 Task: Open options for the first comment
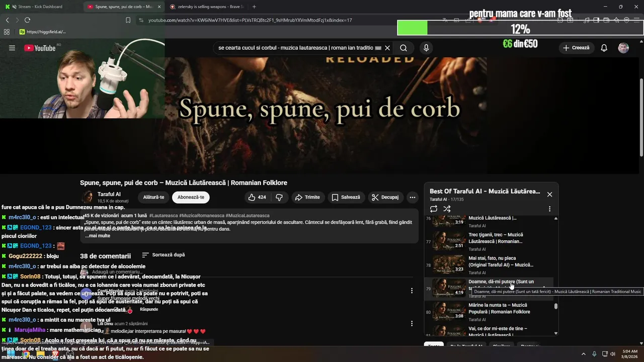[x=412, y=291]
